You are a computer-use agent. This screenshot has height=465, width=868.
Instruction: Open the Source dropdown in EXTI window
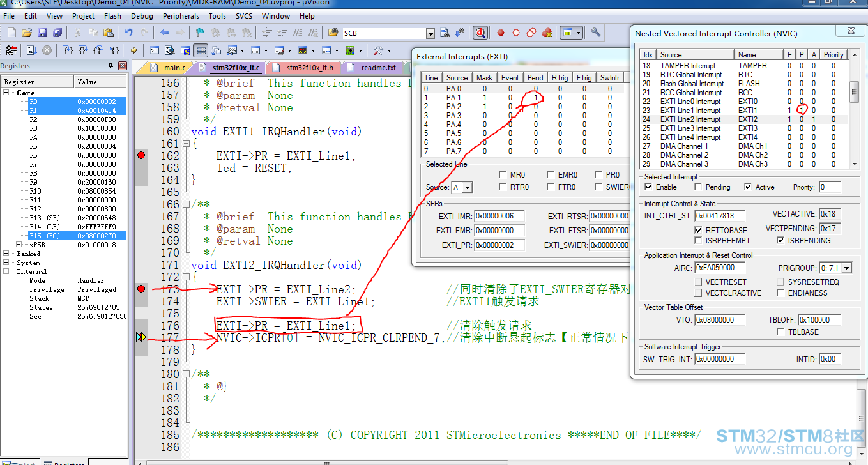467,188
